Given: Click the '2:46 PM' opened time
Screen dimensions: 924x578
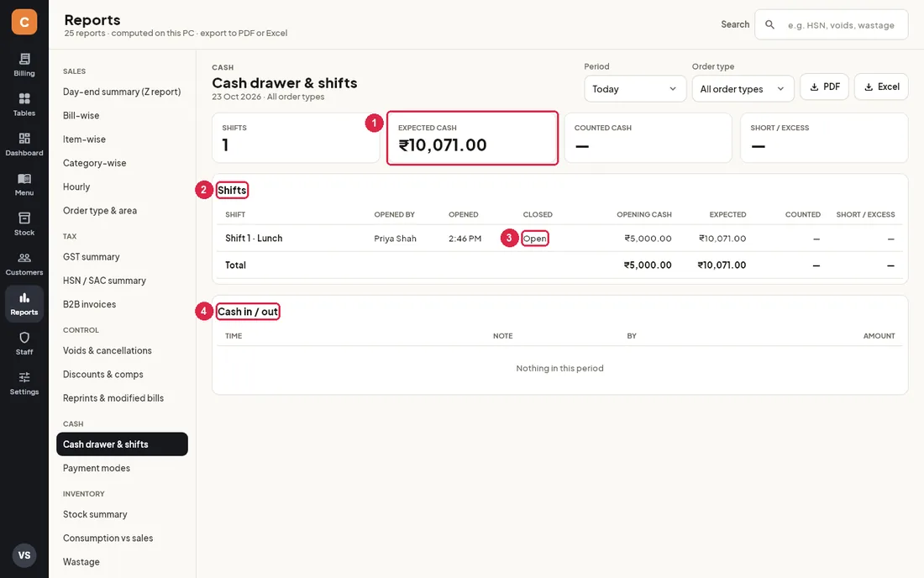Looking at the screenshot, I should point(465,239).
